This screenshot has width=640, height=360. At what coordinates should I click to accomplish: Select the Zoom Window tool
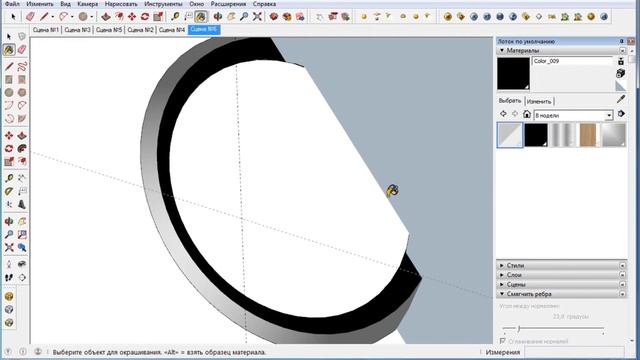[x=22, y=234]
